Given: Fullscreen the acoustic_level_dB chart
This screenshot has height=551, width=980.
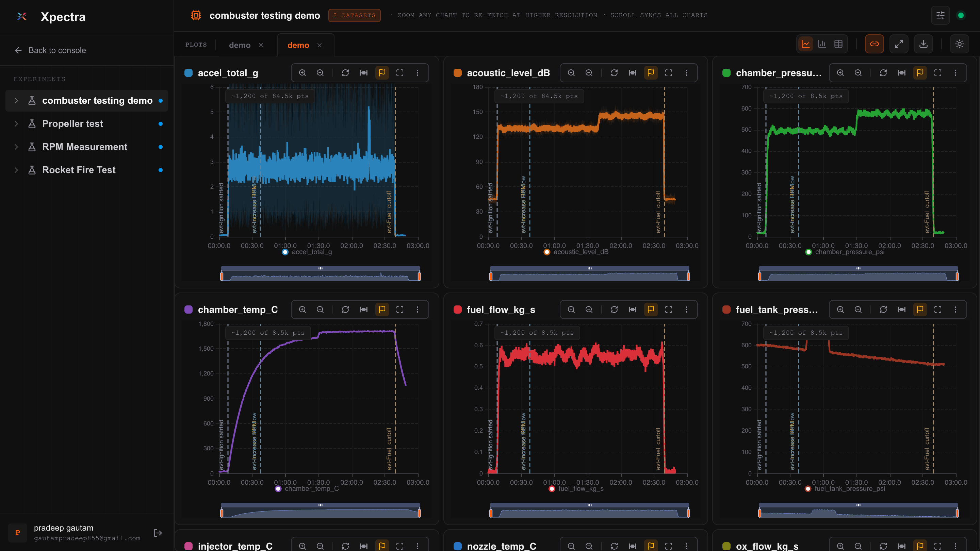Looking at the screenshot, I should (x=668, y=73).
